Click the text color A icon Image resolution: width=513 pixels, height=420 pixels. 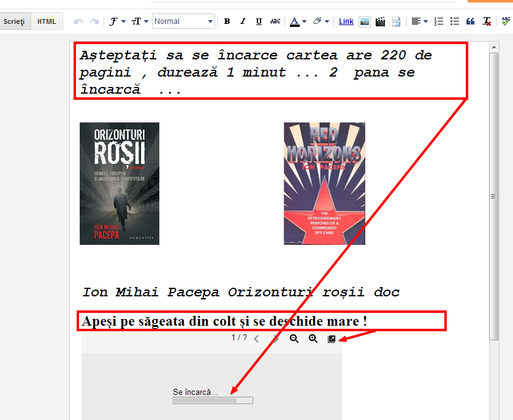click(x=294, y=21)
